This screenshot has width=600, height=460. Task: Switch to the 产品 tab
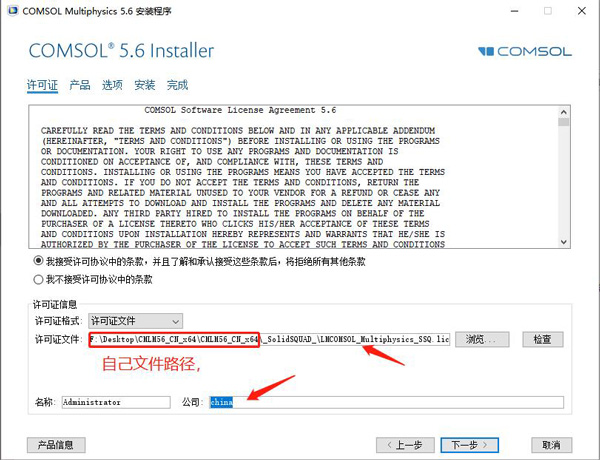pyautogui.click(x=80, y=85)
